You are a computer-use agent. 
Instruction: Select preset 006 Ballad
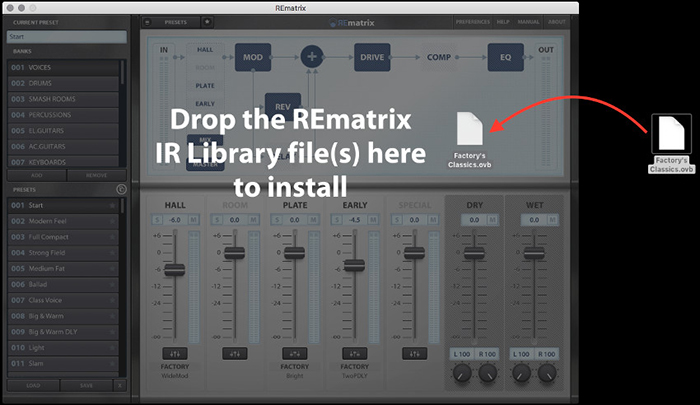pos(63,284)
